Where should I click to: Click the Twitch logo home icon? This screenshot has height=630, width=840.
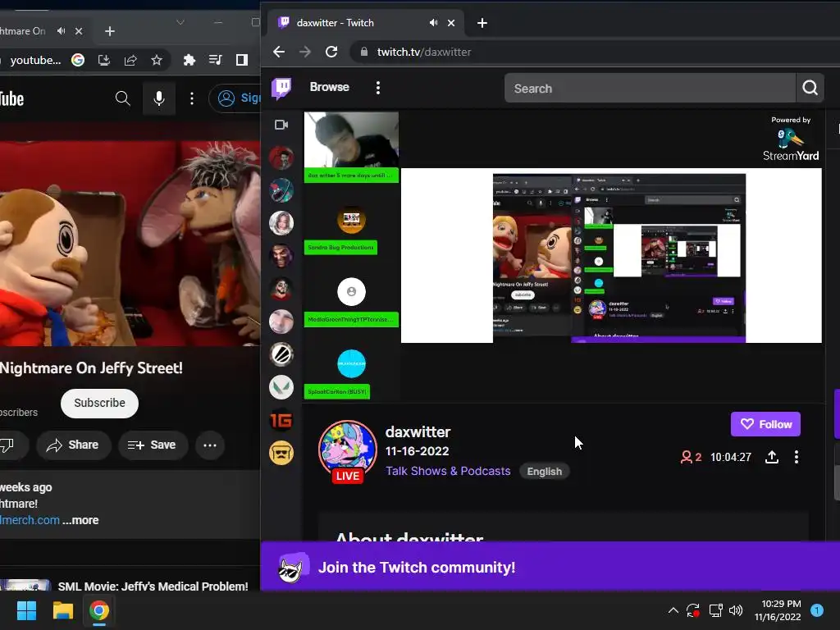281,89
